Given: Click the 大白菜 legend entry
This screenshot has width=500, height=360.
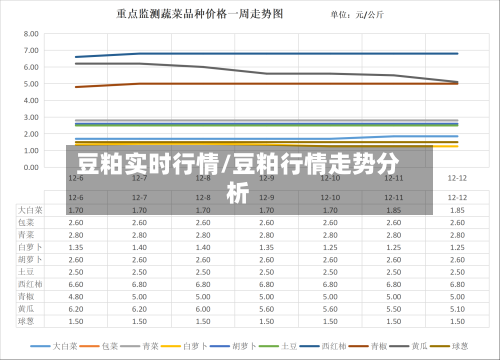Looking at the screenshot, I should [x=54, y=346].
